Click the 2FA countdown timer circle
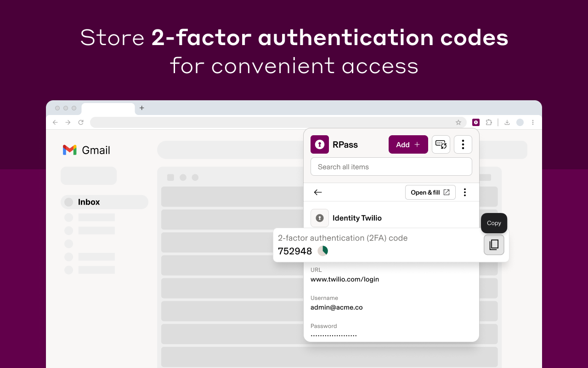Viewport: 588px width, 368px height. tap(323, 251)
